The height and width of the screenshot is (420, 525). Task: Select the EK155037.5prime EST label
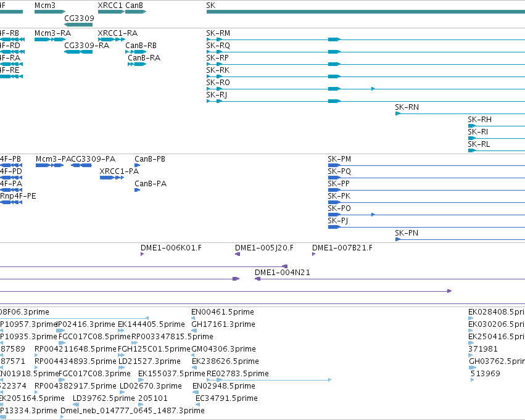172,374
